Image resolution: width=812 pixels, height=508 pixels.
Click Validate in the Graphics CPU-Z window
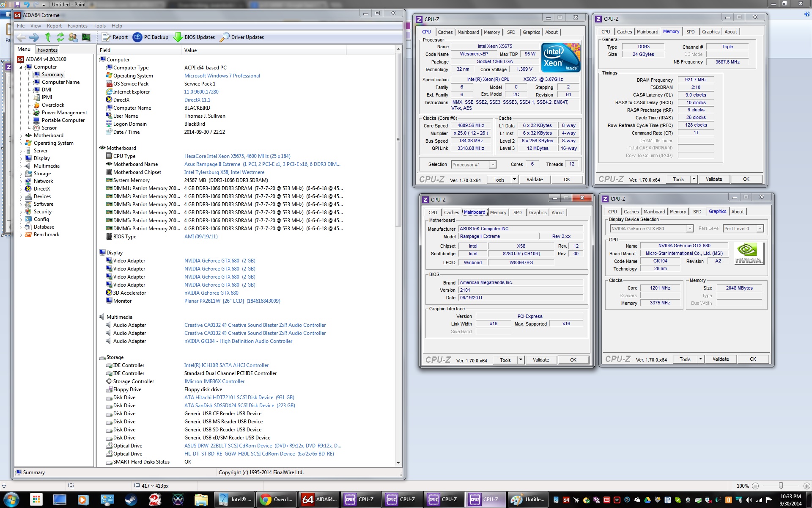point(721,359)
